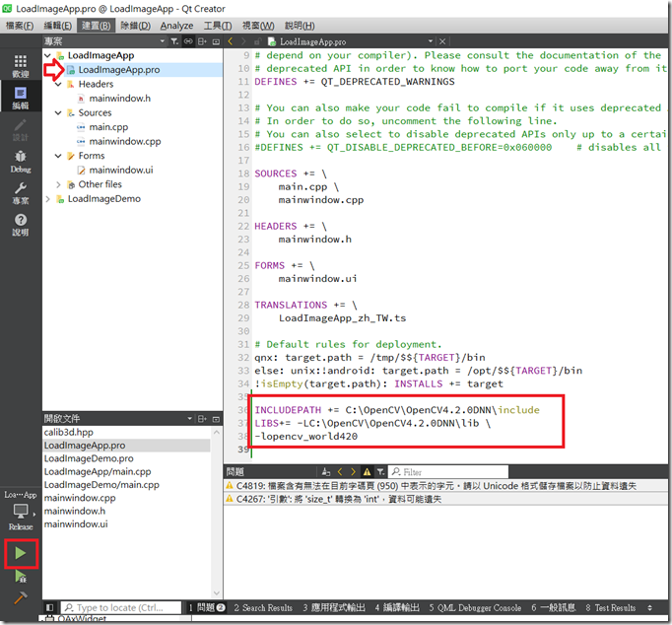Open the 專案 view selector dropdown
The image size is (672, 625).
pyautogui.click(x=162, y=41)
